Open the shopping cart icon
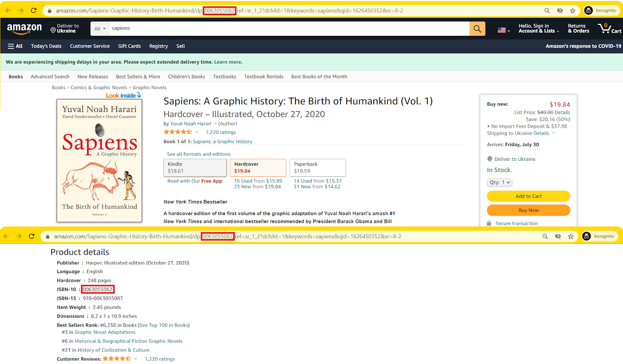Screen dimensions: 623x364 609,28
